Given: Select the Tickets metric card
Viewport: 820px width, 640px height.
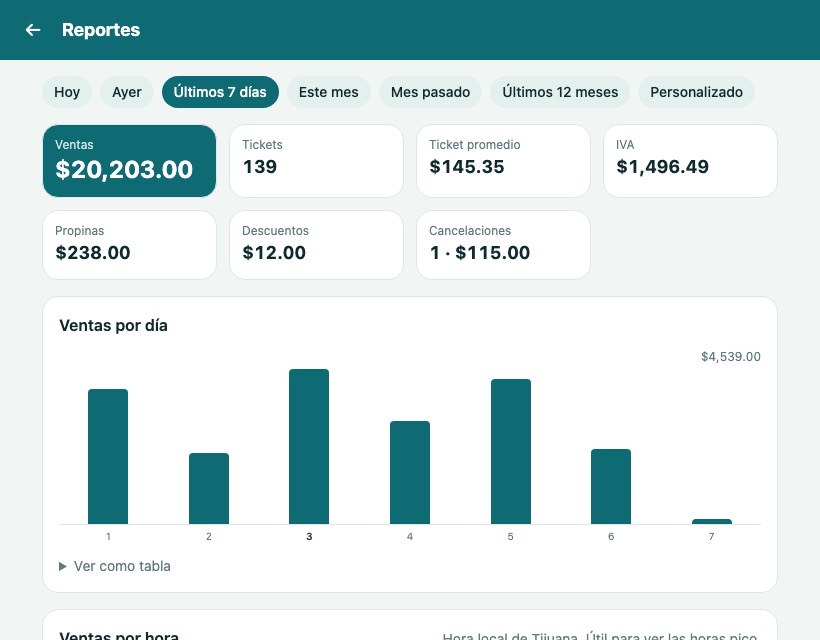Looking at the screenshot, I should click(x=316, y=161).
